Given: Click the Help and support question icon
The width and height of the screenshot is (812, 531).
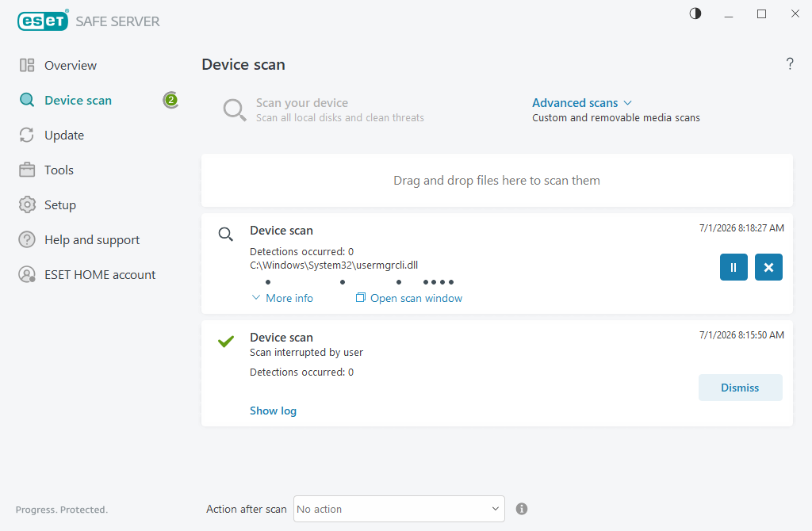Looking at the screenshot, I should point(27,239).
